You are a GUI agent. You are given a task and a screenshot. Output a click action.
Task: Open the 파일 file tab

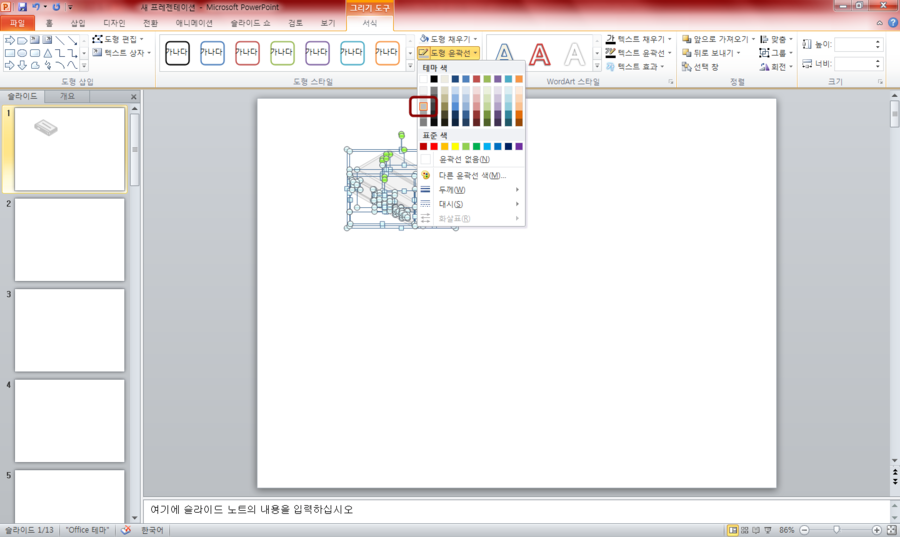(x=17, y=23)
